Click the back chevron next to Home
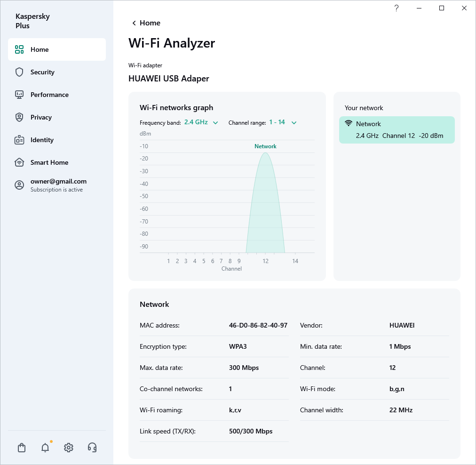476x465 pixels. pos(134,23)
